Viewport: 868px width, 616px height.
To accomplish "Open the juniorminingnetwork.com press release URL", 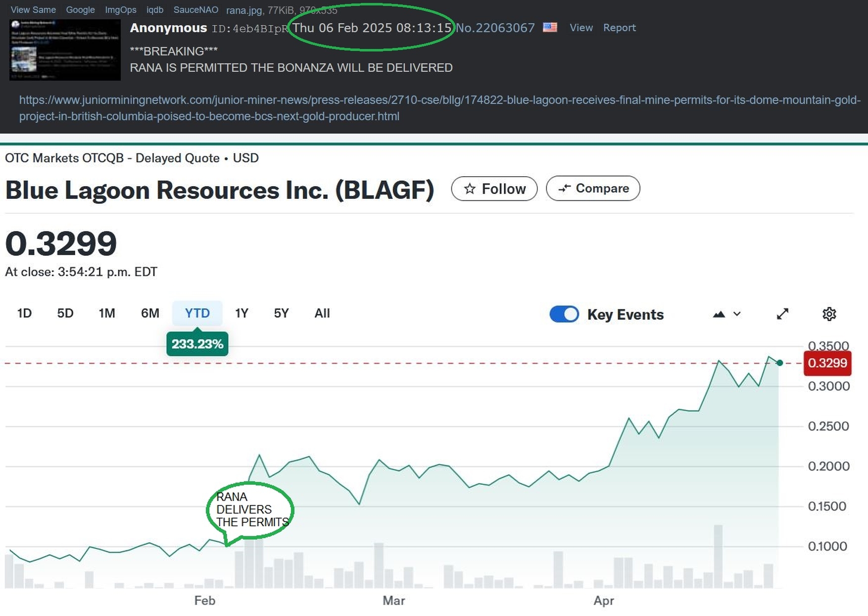I will pyautogui.click(x=440, y=108).
